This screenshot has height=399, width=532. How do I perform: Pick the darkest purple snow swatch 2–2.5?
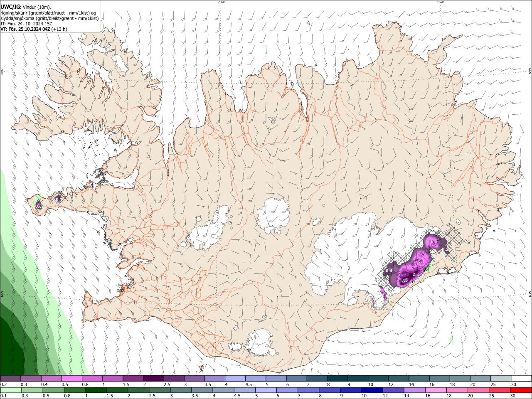(x=153, y=379)
